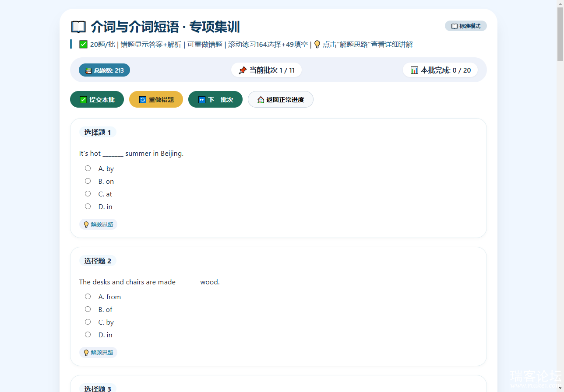Select option C. at for question 1
The image size is (564, 392).
pos(88,194)
